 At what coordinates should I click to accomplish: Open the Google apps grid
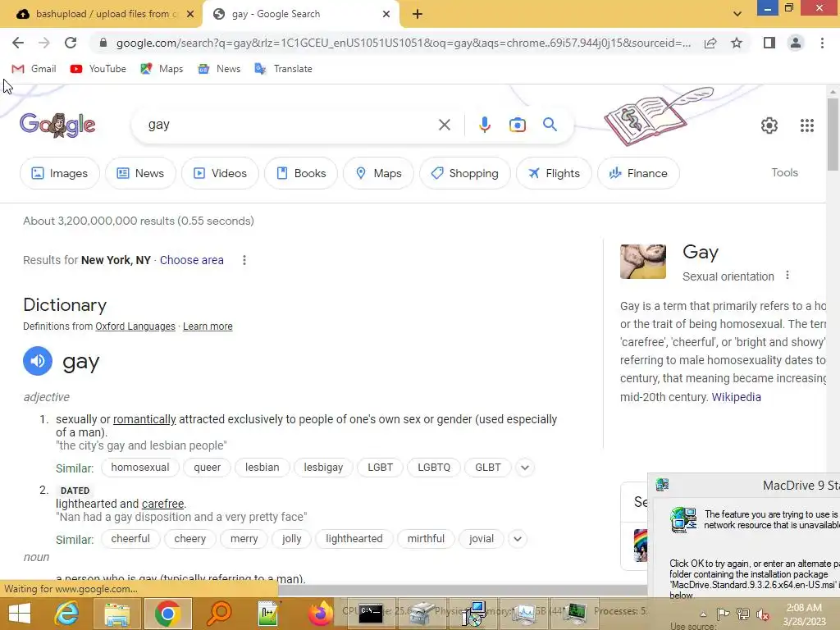tap(807, 126)
